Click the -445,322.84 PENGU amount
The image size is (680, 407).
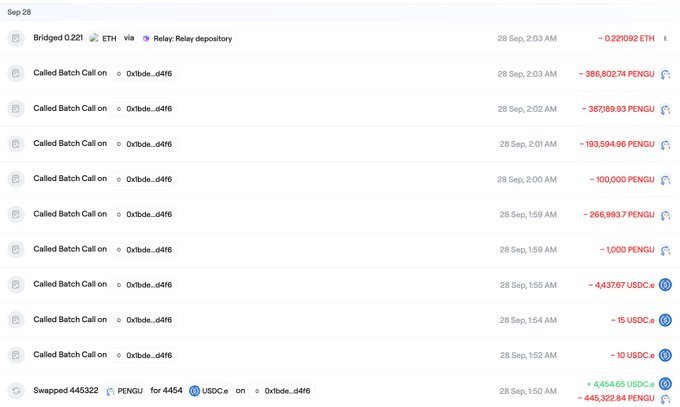[616, 398]
